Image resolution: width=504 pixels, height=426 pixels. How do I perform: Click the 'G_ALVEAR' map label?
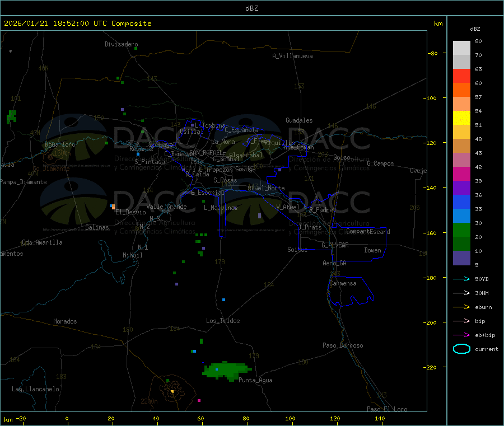(335, 245)
